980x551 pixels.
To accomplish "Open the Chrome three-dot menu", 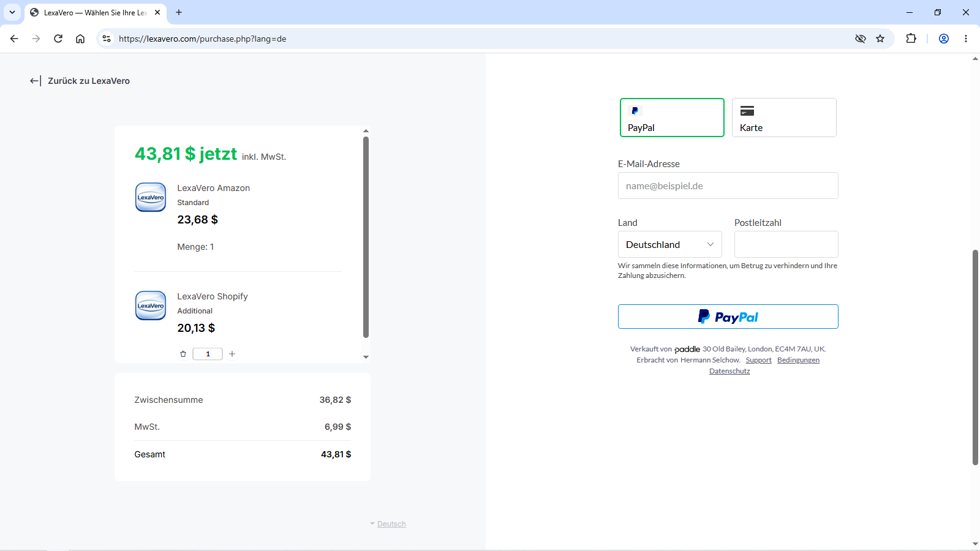I will 966,39.
